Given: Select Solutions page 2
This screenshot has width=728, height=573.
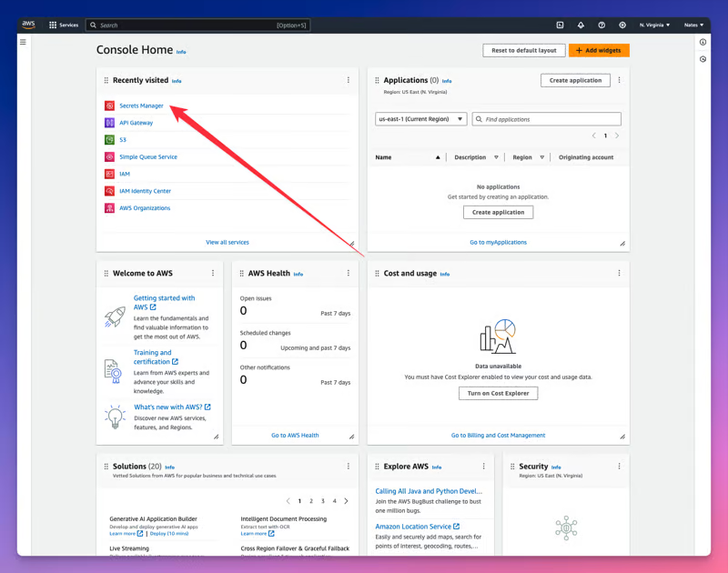Looking at the screenshot, I should (x=311, y=501).
